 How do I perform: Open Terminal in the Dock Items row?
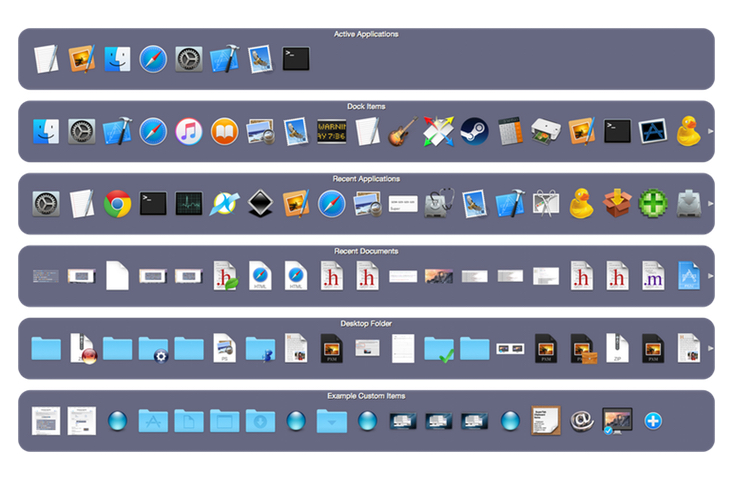tap(618, 131)
